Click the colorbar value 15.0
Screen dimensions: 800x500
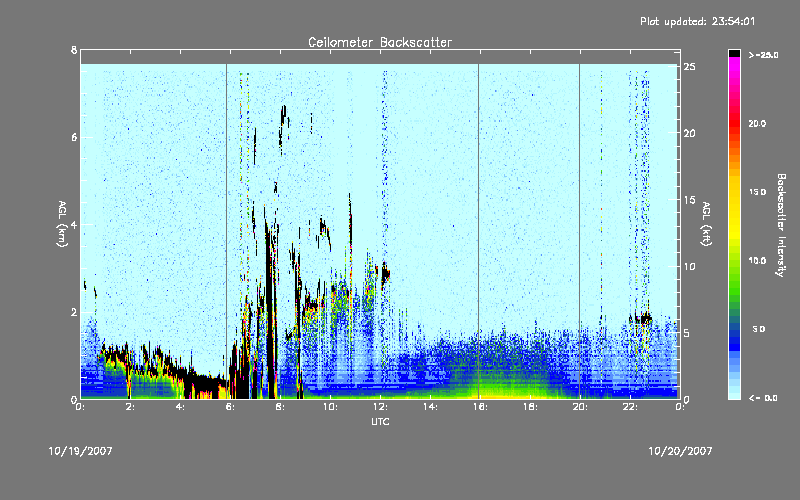757,192
